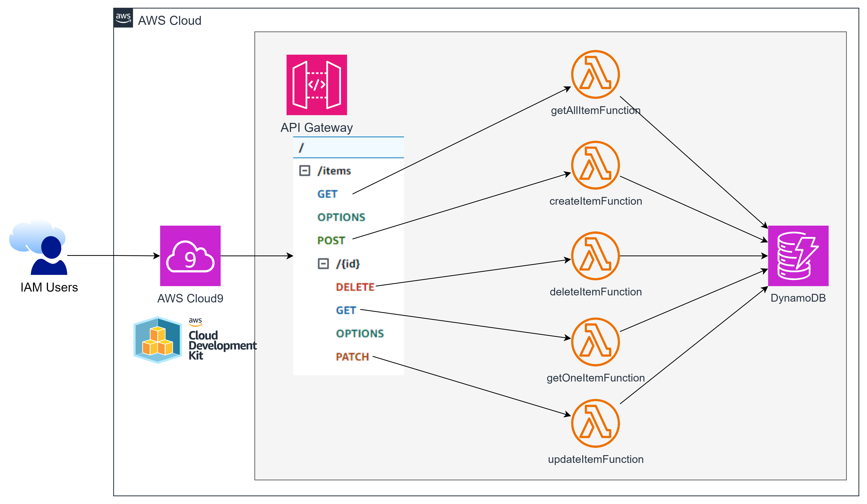Select the POST method under /items

pyautogui.click(x=331, y=241)
